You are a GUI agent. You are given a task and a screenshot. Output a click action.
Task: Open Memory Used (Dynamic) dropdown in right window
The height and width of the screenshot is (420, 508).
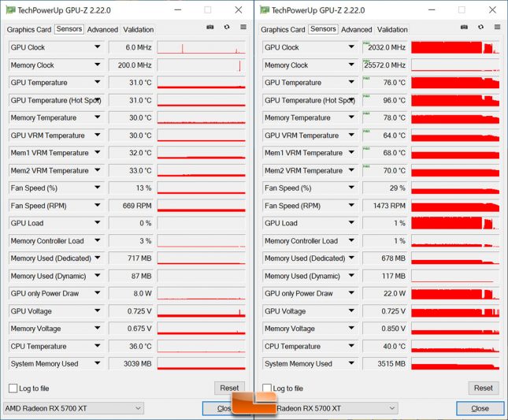tap(351, 276)
